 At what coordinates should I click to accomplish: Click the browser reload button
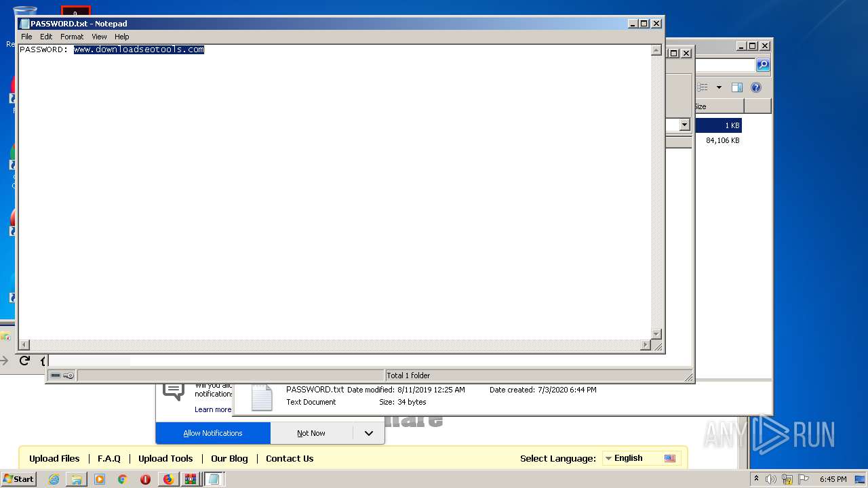click(24, 361)
